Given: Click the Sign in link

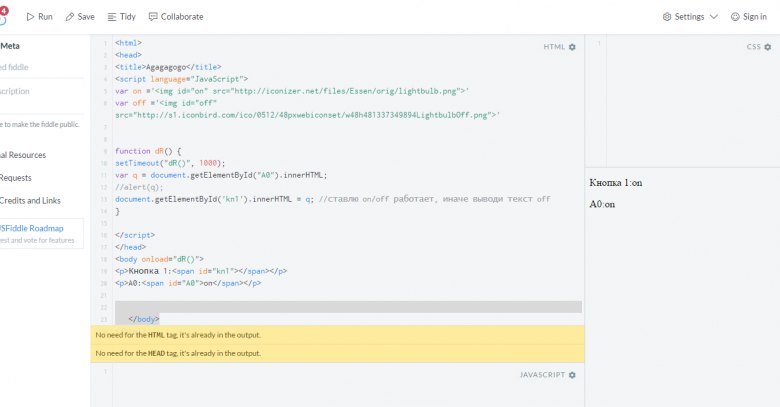Looking at the screenshot, I should (755, 17).
